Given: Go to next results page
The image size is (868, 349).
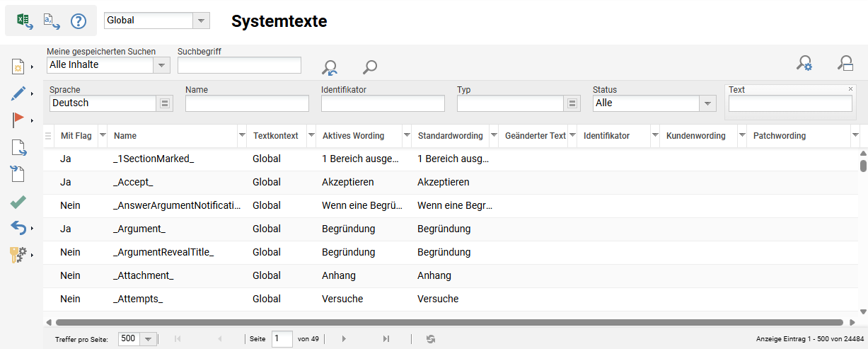Looking at the screenshot, I should 344,339.
